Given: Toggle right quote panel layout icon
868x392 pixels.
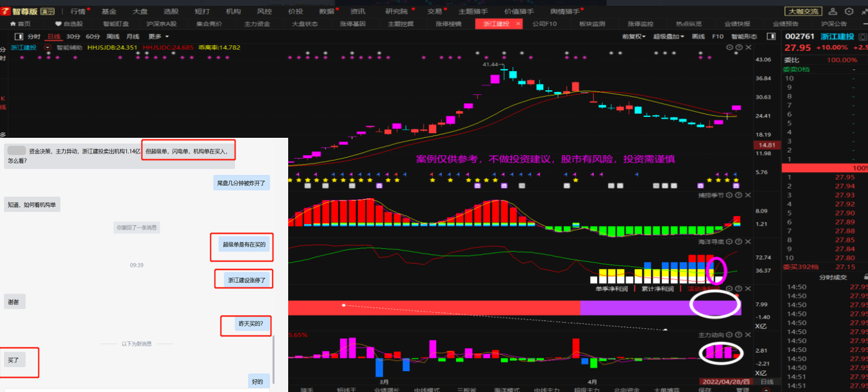Looking at the screenshot, I should 771,36.
